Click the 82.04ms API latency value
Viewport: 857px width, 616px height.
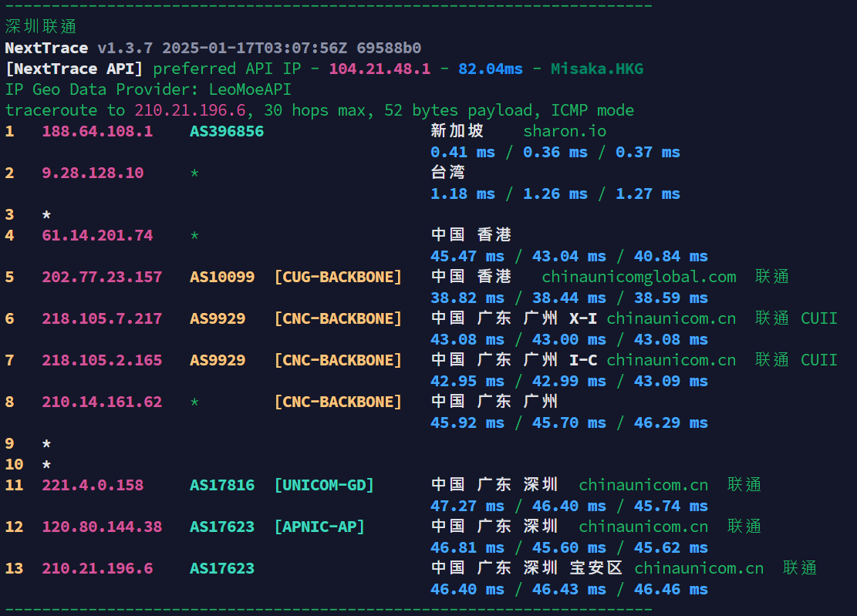click(x=491, y=69)
